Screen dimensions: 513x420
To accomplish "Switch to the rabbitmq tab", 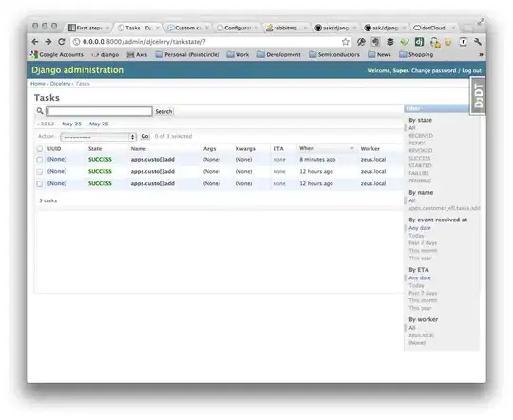I will pyautogui.click(x=286, y=28).
